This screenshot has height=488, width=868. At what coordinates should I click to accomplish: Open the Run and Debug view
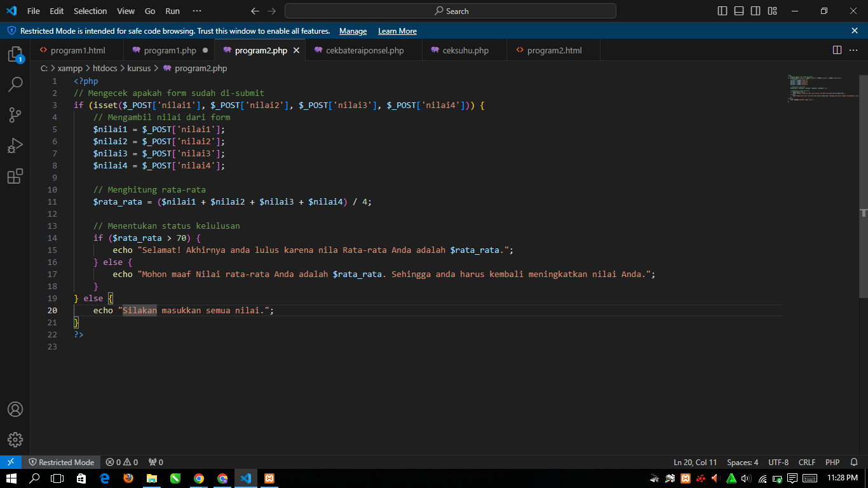click(15, 146)
